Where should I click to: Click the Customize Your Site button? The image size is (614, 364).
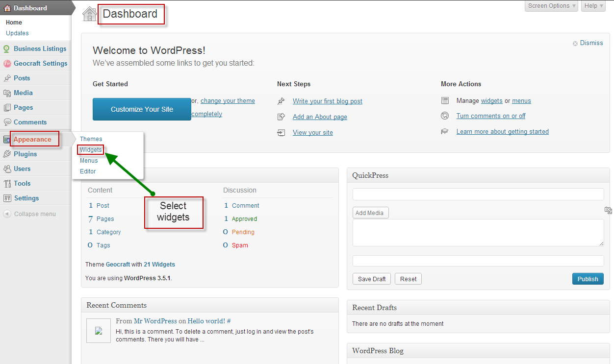point(142,109)
